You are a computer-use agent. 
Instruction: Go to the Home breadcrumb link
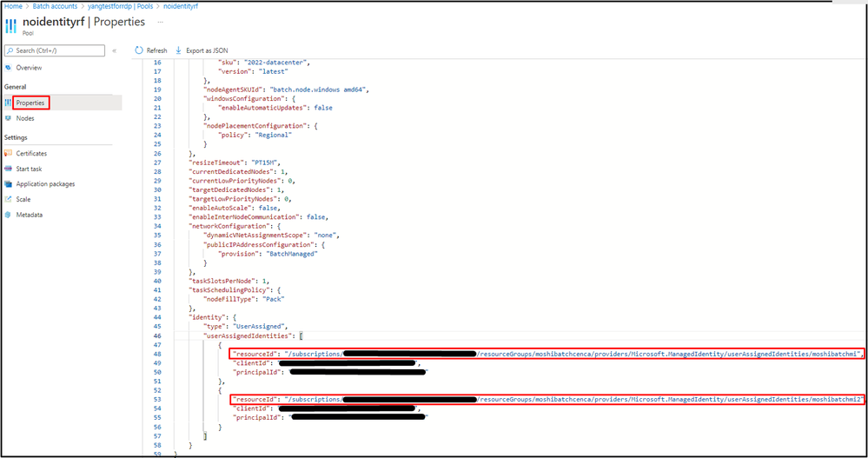[x=13, y=6]
